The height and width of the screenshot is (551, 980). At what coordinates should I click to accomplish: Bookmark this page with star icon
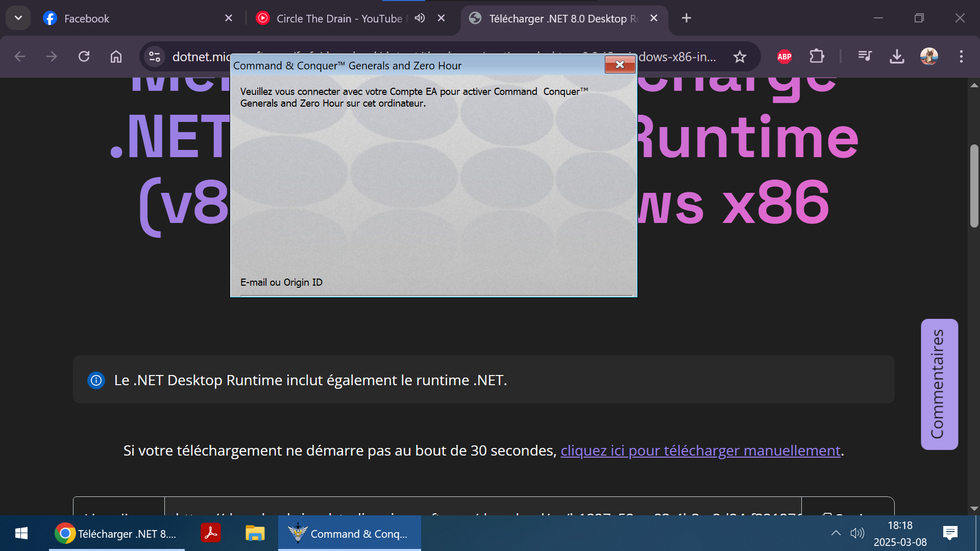pos(740,57)
